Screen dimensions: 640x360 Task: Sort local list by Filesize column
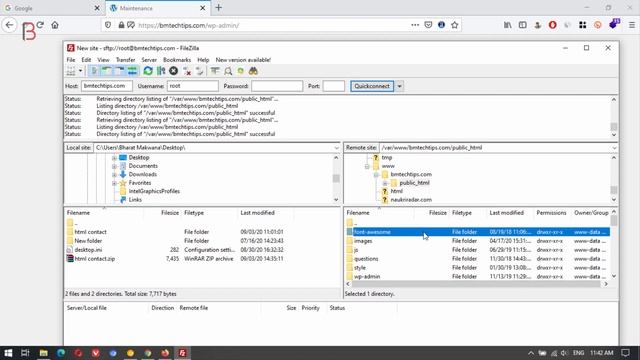pos(170,213)
